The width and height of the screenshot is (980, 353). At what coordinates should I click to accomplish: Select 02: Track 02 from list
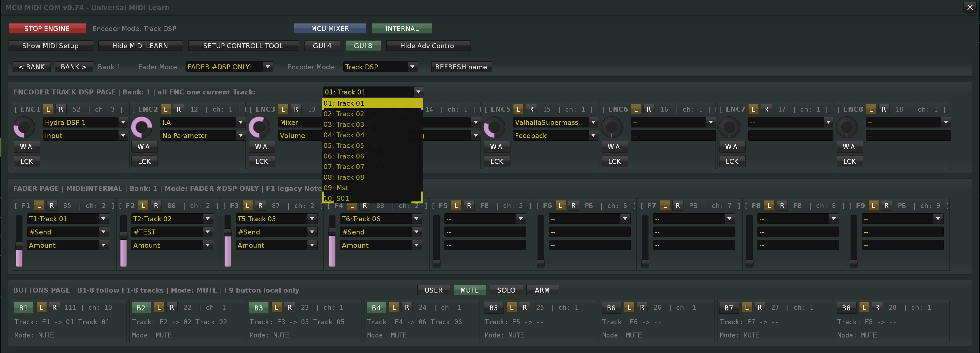[372, 114]
